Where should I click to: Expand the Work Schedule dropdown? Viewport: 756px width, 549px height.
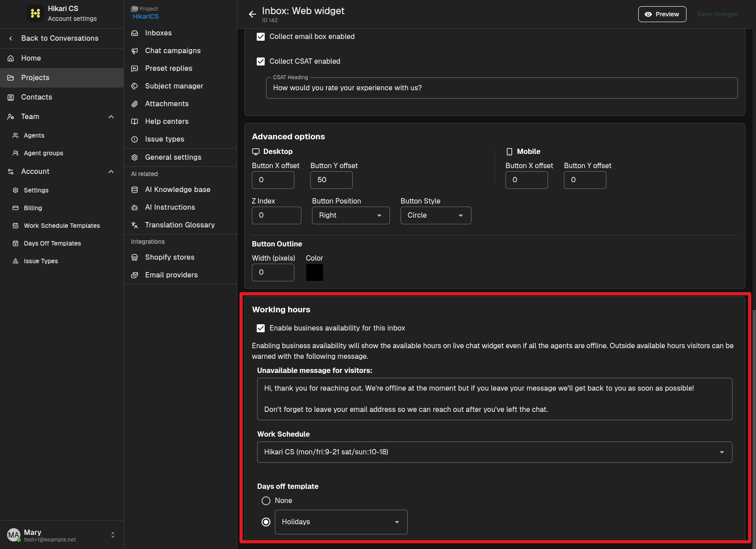click(x=494, y=452)
